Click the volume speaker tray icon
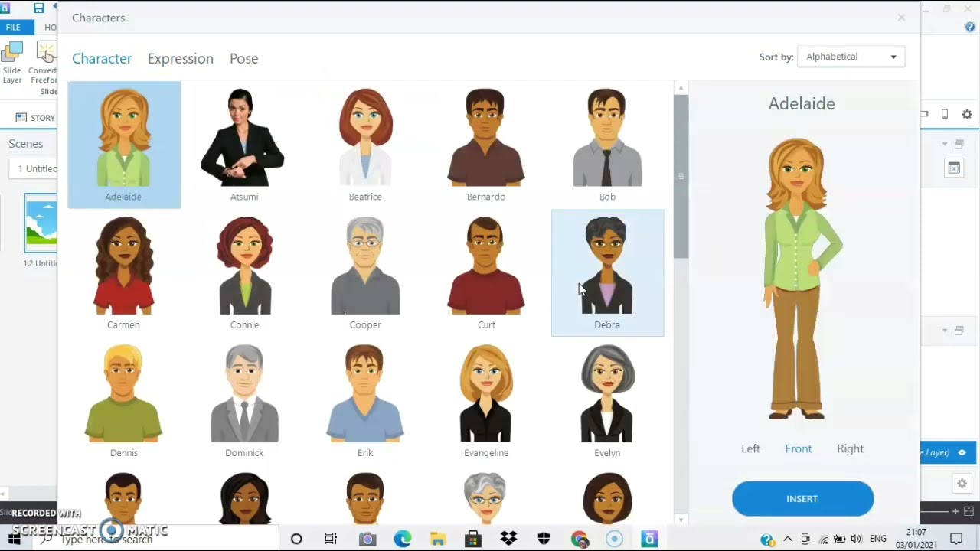The width and height of the screenshot is (980, 551). click(856, 540)
